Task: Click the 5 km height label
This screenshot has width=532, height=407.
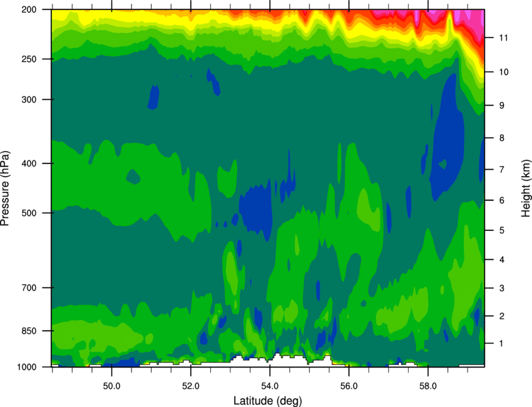Action: [x=502, y=230]
